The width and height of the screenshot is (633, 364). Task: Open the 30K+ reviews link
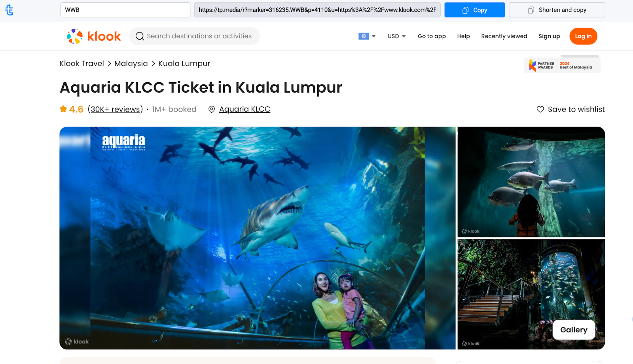[x=115, y=110]
